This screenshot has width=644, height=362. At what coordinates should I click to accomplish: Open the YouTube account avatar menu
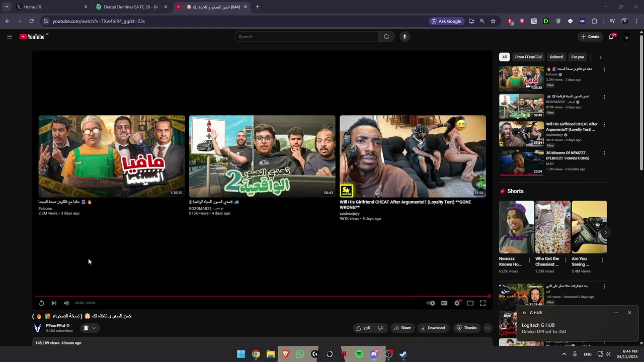tap(626, 37)
